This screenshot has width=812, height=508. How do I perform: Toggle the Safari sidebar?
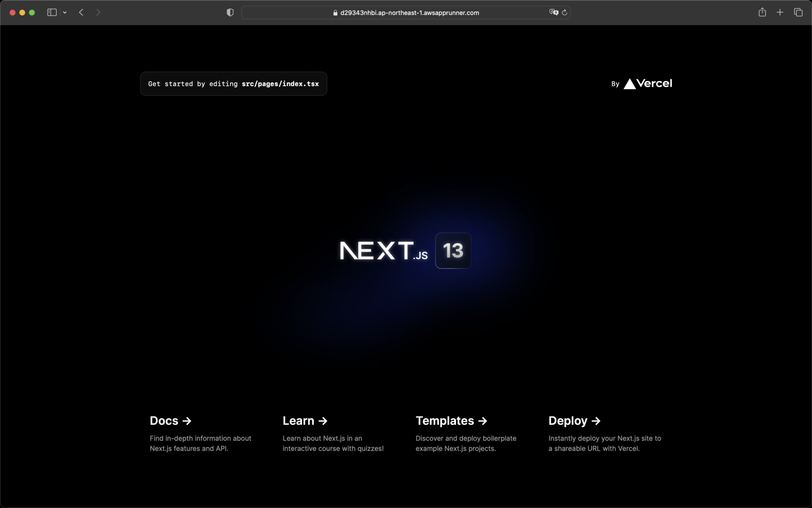51,12
